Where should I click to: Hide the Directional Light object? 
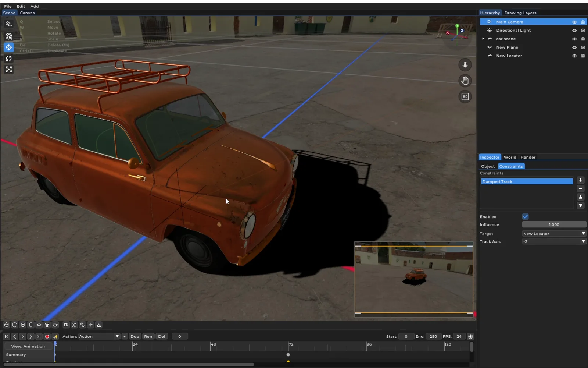pos(574,31)
